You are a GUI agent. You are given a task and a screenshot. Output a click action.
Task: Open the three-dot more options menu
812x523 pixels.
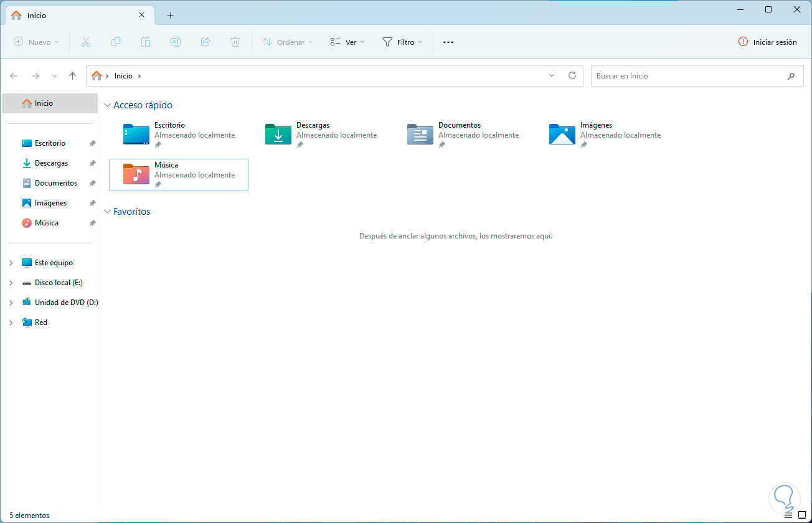coord(448,42)
